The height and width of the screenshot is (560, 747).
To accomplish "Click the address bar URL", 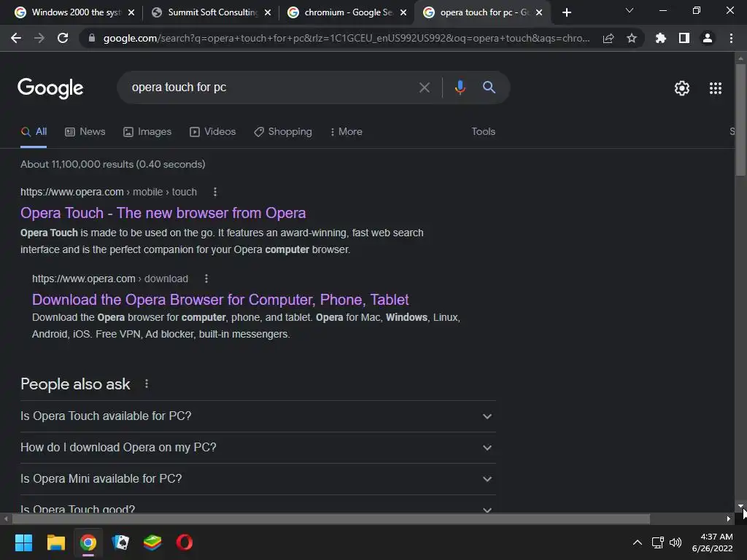I will pyautogui.click(x=347, y=38).
